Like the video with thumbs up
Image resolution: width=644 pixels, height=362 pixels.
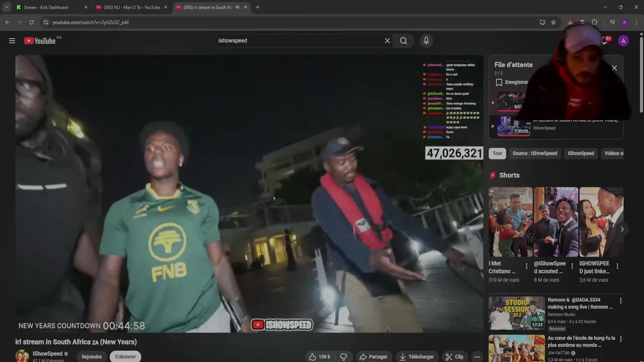point(319,356)
